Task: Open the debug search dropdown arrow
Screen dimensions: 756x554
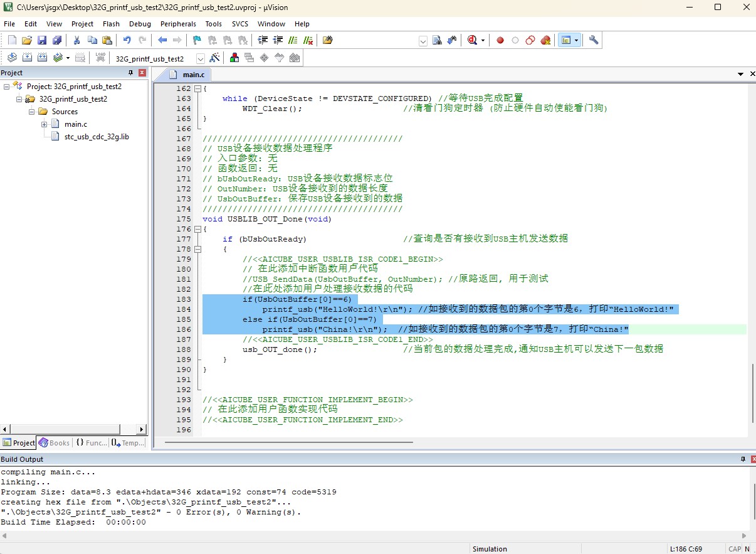Action: pyautogui.click(x=483, y=40)
